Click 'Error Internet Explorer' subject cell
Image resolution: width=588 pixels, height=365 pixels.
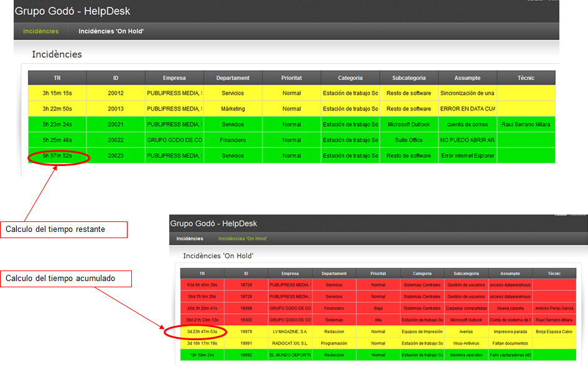[x=467, y=155]
